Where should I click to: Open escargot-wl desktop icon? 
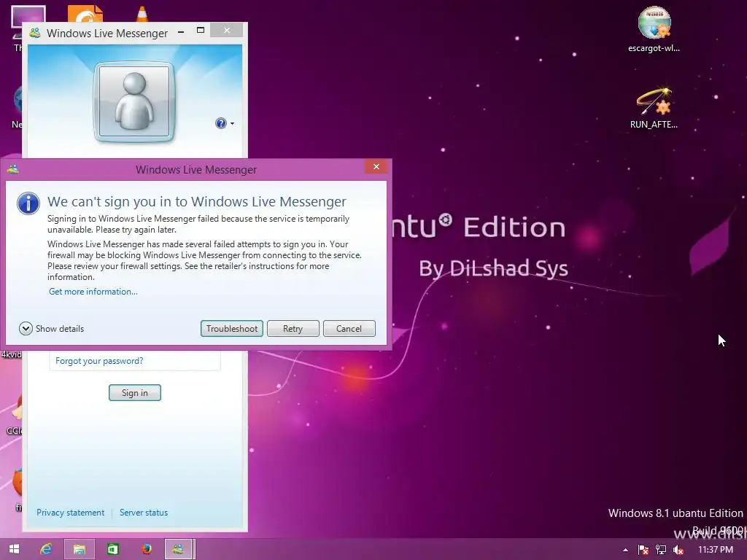click(654, 29)
